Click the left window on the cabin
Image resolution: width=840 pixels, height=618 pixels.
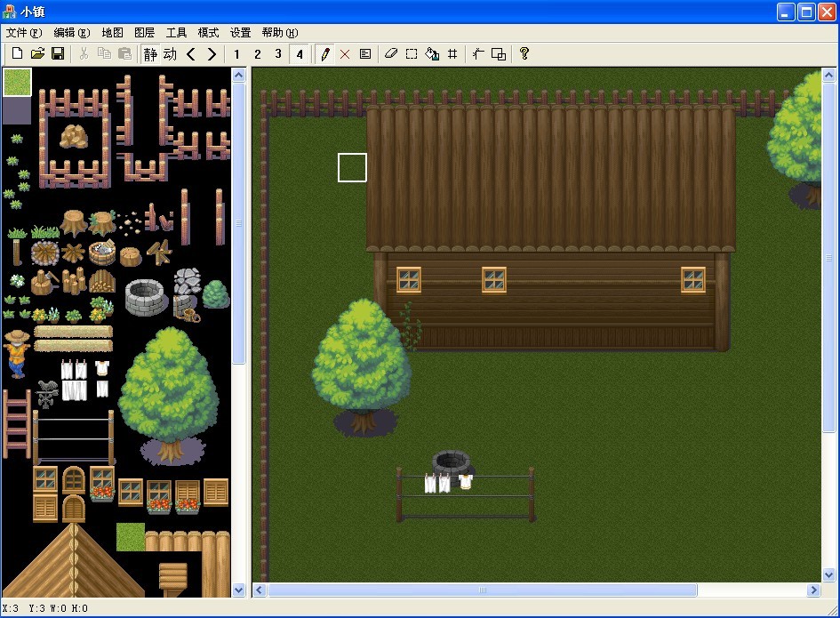click(409, 280)
